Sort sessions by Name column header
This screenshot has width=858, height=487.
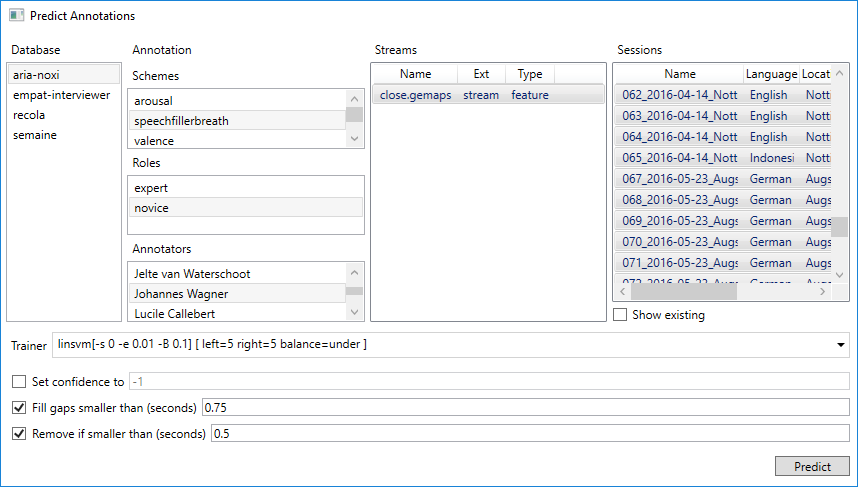(680, 74)
